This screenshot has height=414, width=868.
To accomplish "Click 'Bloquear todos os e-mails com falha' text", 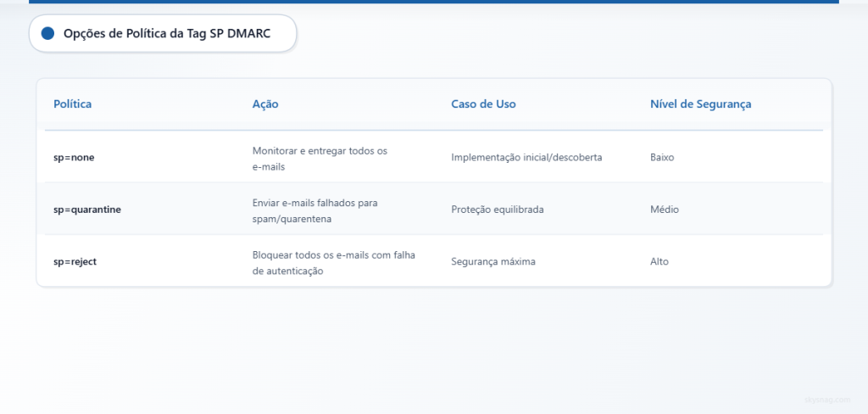I will [x=334, y=255].
